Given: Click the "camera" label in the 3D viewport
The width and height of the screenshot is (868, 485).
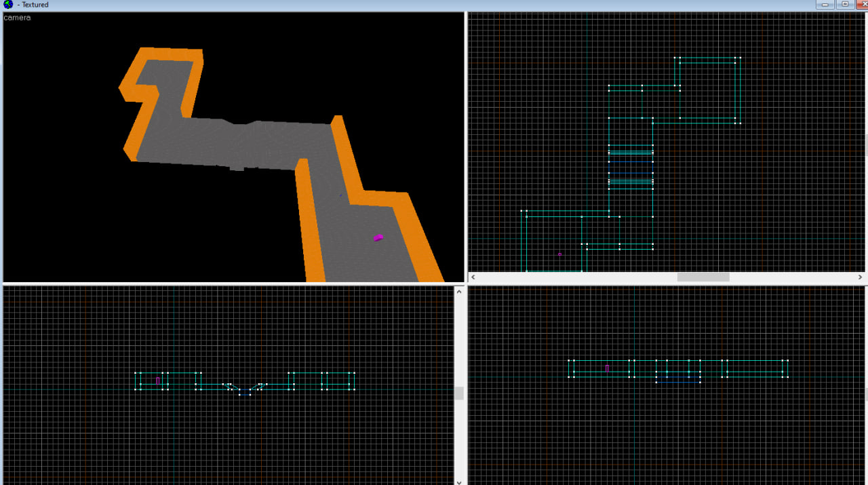Looking at the screenshot, I should point(17,18).
